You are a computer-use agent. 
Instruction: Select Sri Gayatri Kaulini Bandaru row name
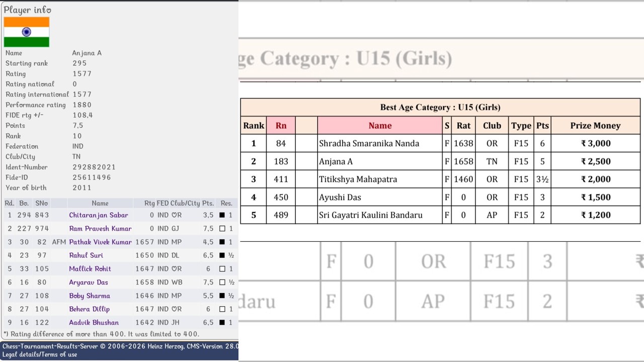pos(371,215)
